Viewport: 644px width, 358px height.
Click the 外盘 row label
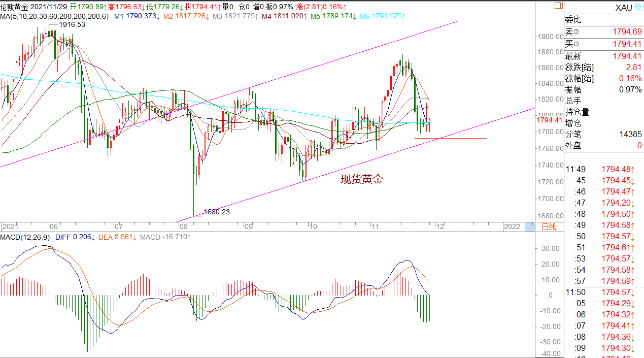click(x=573, y=146)
